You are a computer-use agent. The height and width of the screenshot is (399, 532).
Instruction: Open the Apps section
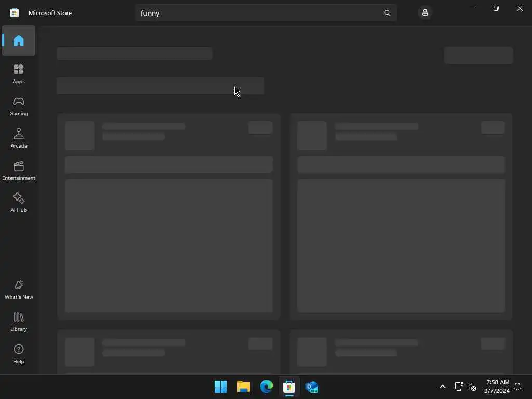[19, 74]
